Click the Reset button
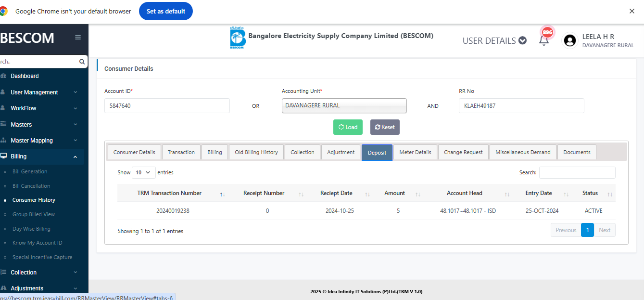Viewport: 644px width, 300px height. pyautogui.click(x=385, y=127)
